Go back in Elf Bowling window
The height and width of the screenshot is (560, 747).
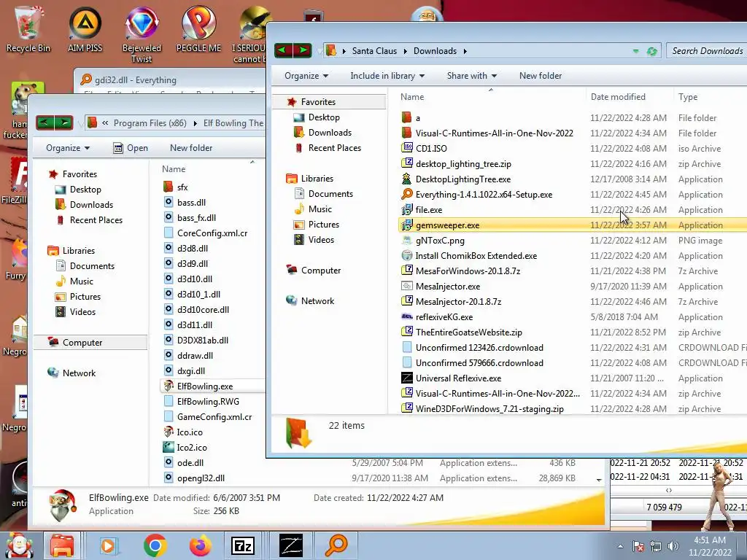45,122
